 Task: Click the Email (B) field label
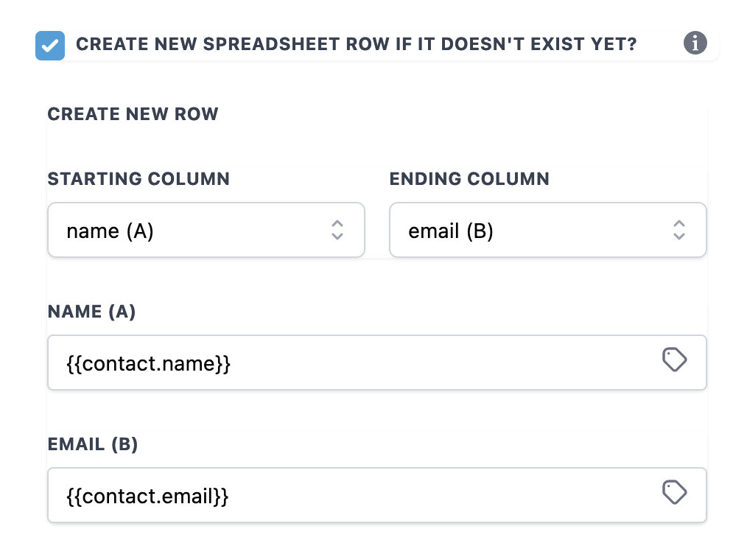click(x=92, y=444)
